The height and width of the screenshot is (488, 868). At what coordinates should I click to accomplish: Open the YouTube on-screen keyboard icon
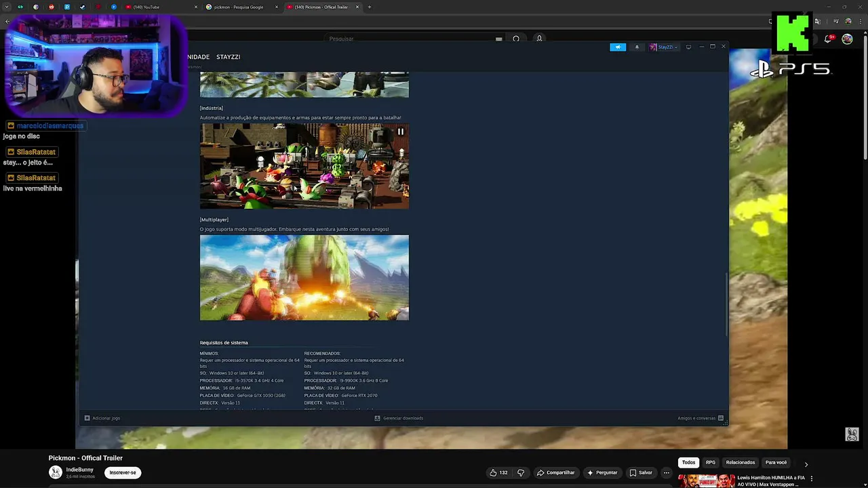(499, 39)
